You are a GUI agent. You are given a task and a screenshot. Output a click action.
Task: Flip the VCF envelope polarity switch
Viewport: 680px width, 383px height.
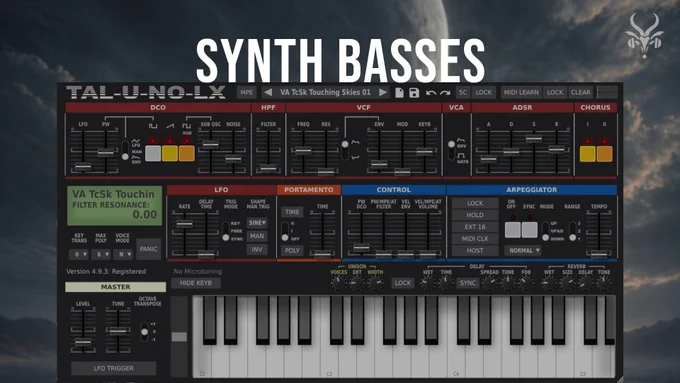(x=345, y=150)
